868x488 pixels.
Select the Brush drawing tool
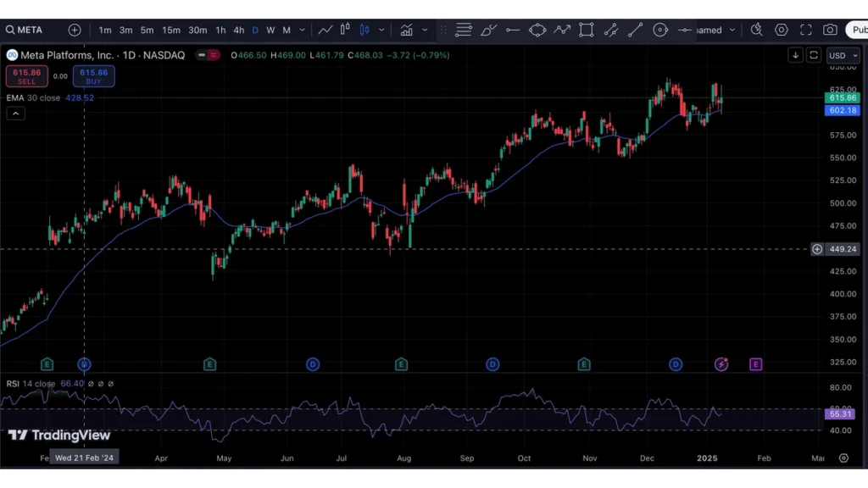pos(488,30)
